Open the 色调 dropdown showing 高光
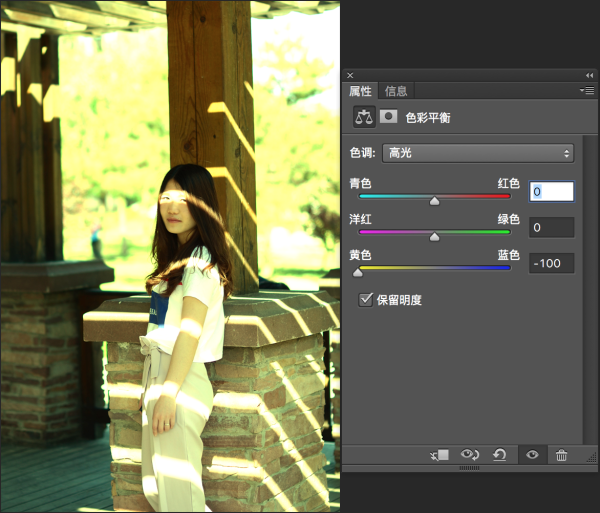The width and height of the screenshot is (600, 513). tap(478, 153)
